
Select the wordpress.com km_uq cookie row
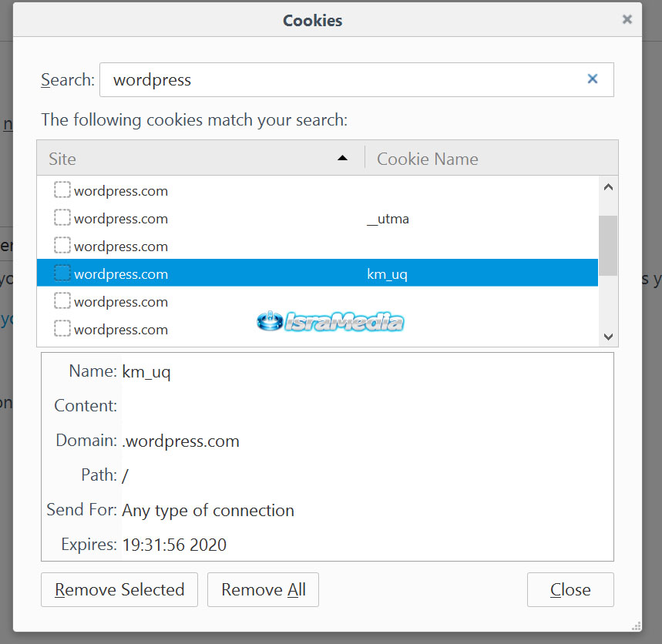[231, 274]
